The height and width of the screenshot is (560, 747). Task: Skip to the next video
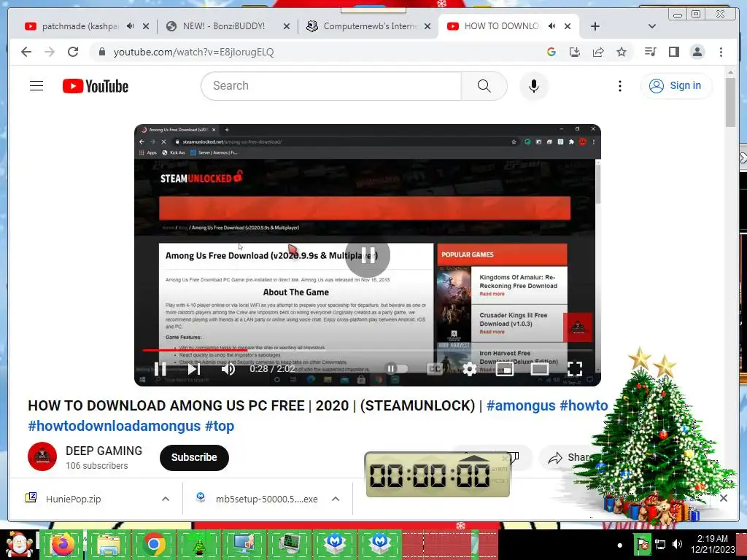pos(193,368)
